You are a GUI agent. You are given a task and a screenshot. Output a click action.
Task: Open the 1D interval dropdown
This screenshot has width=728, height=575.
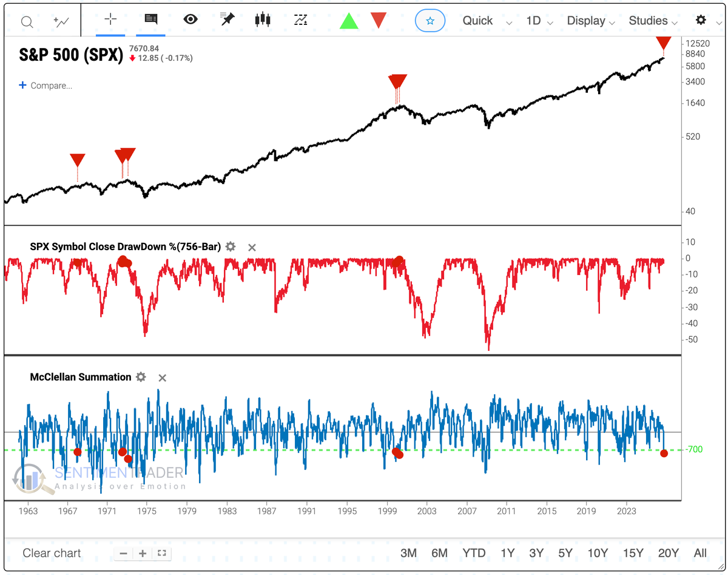pos(539,21)
